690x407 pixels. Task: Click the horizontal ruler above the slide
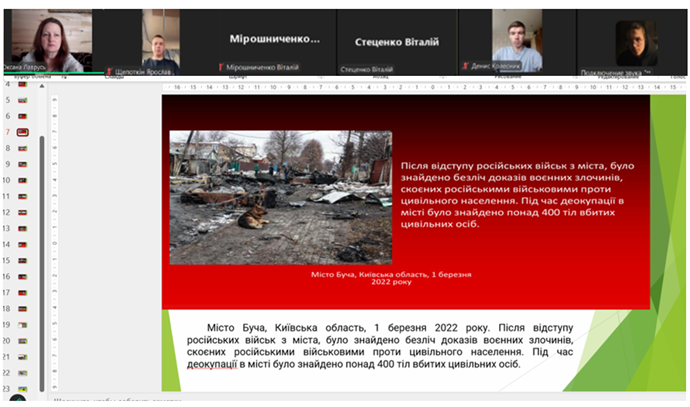point(400,87)
